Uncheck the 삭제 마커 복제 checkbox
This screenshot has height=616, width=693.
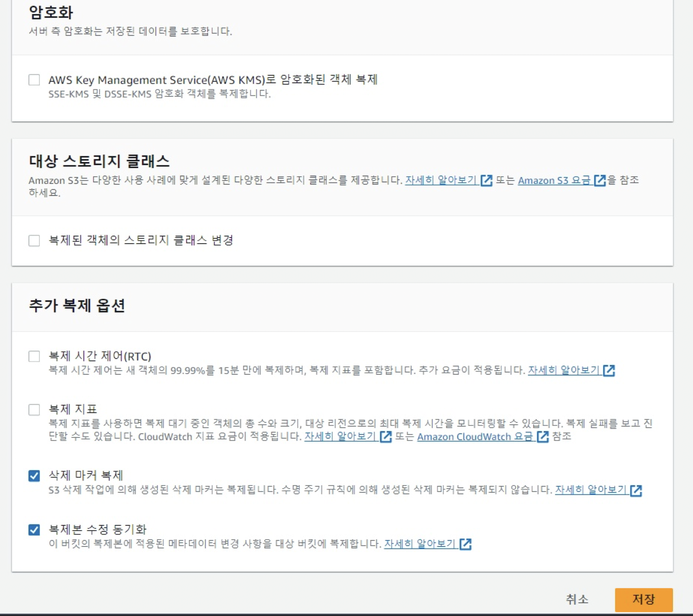coord(34,476)
